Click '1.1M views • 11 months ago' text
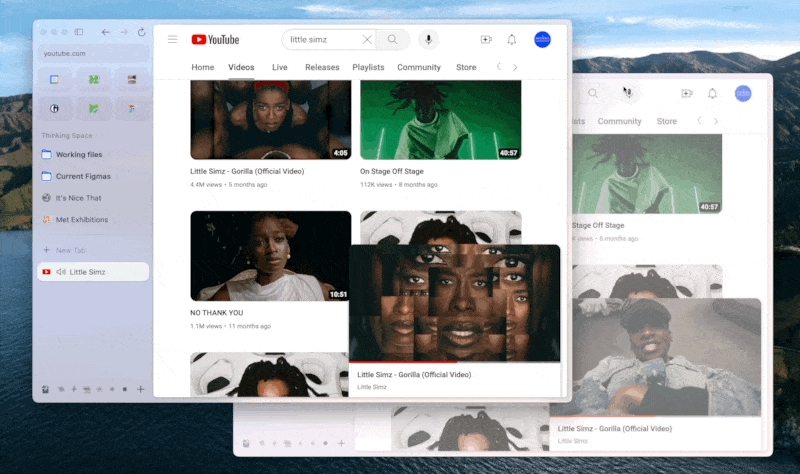The height and width of the screenshot is (474, 800). 230,326
